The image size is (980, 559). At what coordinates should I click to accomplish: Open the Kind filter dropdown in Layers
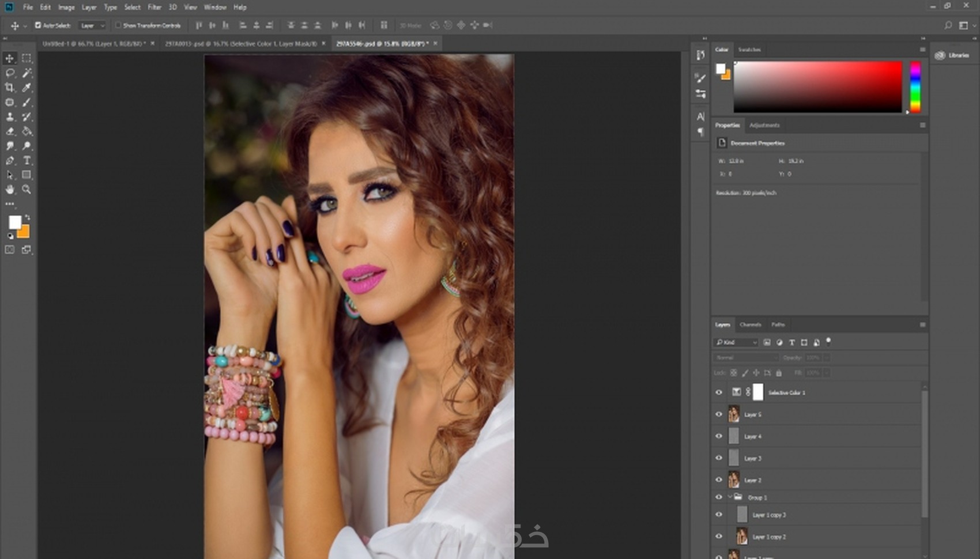(736, 342)
